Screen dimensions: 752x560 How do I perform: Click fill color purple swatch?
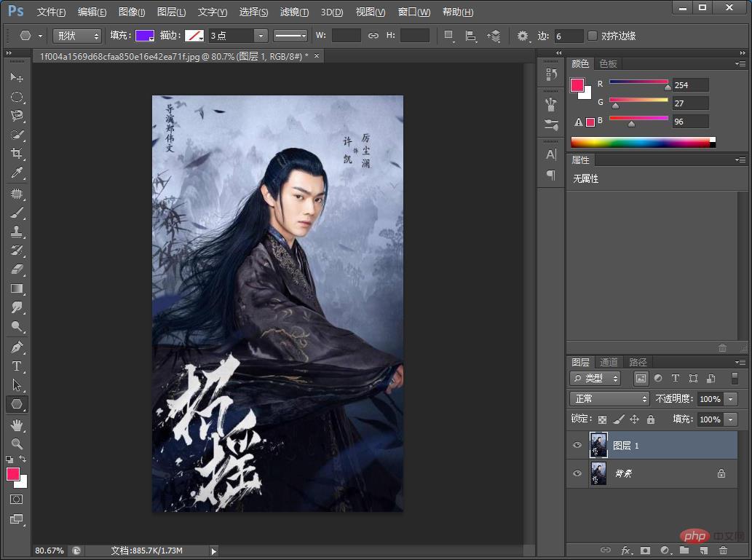145,36
